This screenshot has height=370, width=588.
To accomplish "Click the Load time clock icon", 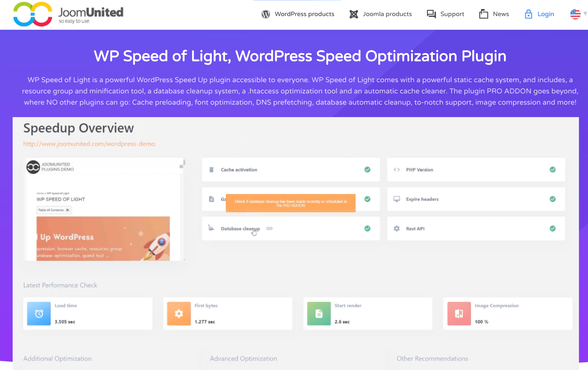I will 38,313.
